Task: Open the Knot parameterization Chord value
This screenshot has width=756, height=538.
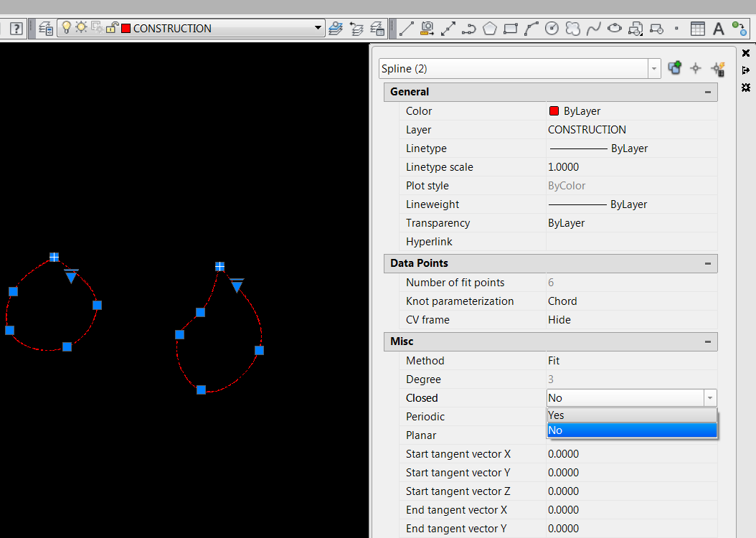Action: point(632,301)
